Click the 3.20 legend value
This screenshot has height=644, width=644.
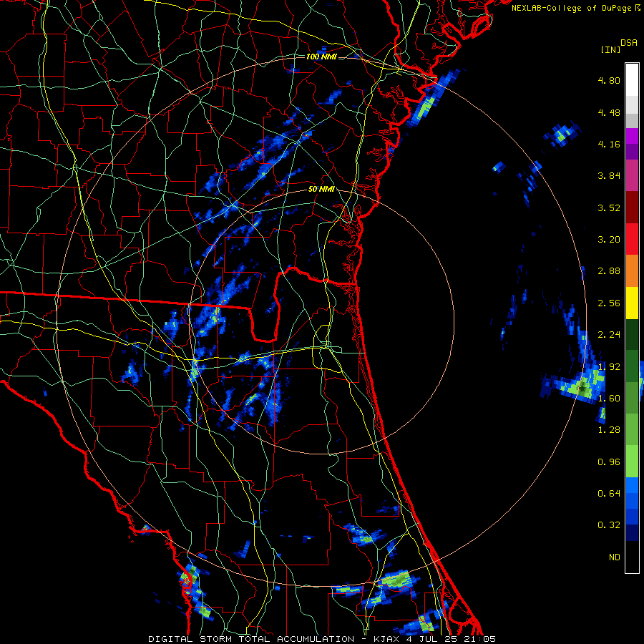[609, 240]
